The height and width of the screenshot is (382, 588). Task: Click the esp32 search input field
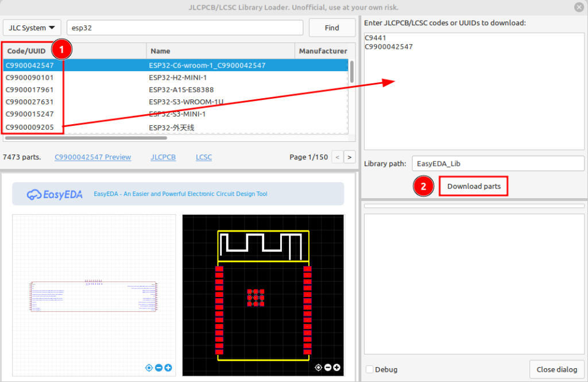(185, 28)
